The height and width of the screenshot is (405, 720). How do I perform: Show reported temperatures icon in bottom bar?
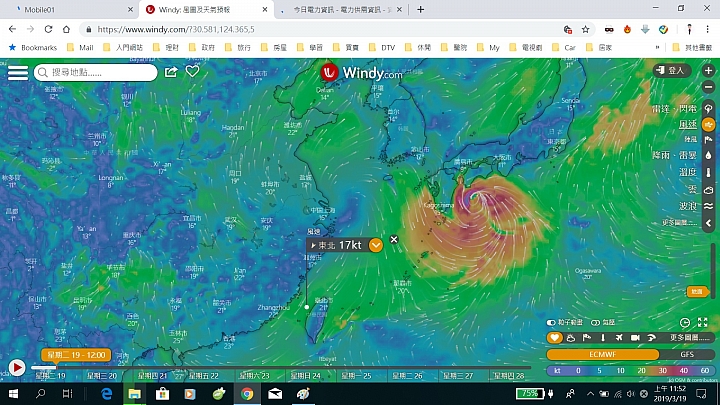(603, 338)
